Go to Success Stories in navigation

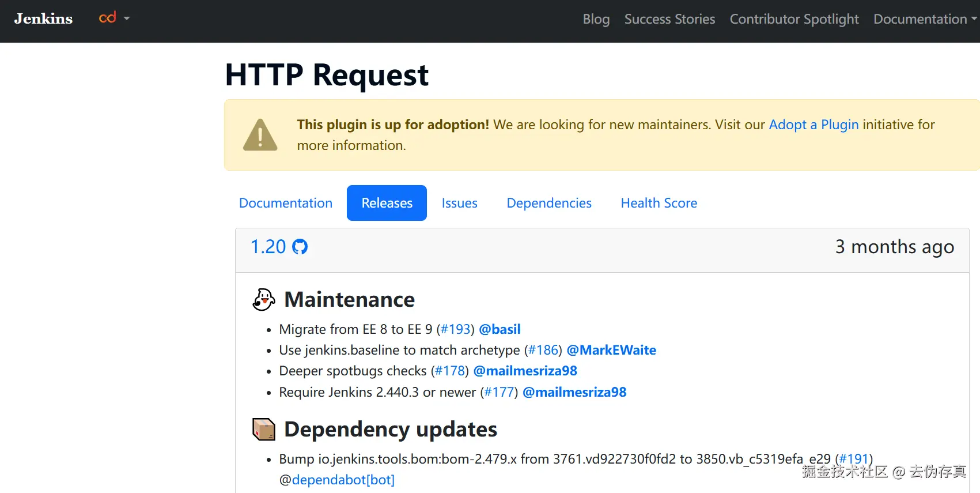pyautogui.click(x=669, y=19)
